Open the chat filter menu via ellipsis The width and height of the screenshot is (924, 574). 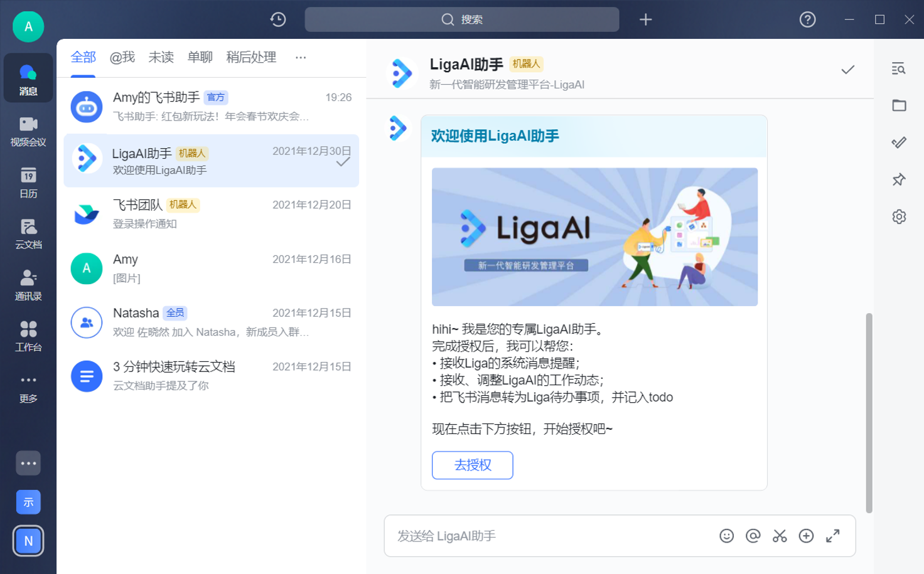tap(300, 57)
